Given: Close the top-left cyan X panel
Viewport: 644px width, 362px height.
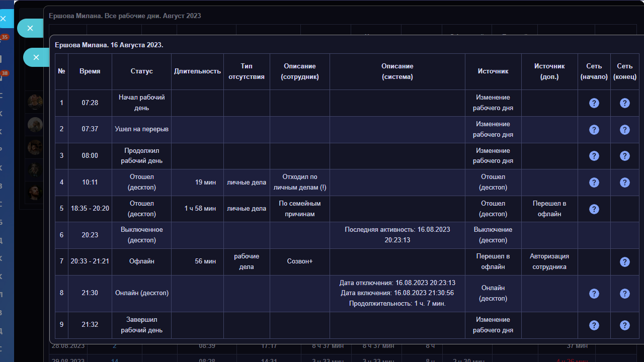Looking at the screenshot, I should pyautogui.click(x=4, y=19).
